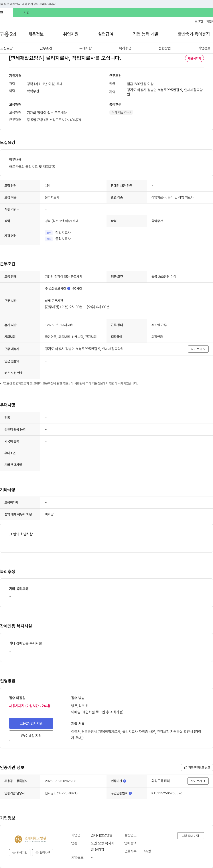Click 채용시까지 (마감시간 : 24시) deadline text
This screenshot has height=868, width=213.
[x=29, y=706]
